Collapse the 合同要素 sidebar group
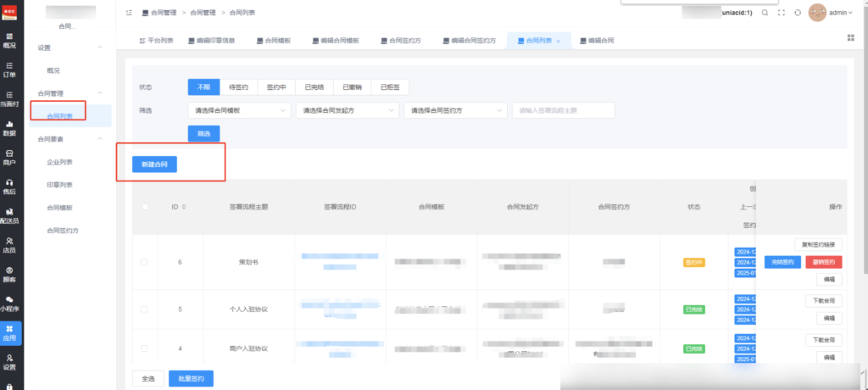 (100, 139)
